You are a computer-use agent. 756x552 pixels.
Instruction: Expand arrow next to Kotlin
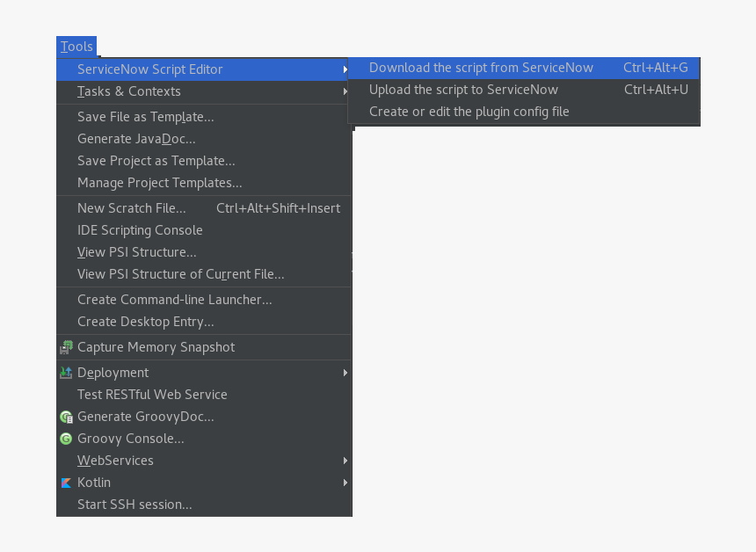tap(345, 483)
